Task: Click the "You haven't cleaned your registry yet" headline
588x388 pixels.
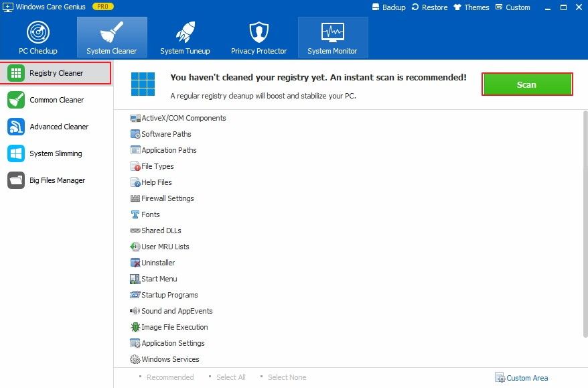Action: (318, 77)
